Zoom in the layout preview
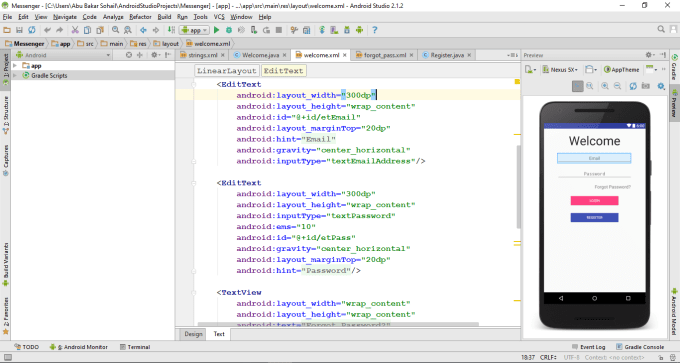Image resolution: width=680 pixels, height=363 pixels. point(605,86)
